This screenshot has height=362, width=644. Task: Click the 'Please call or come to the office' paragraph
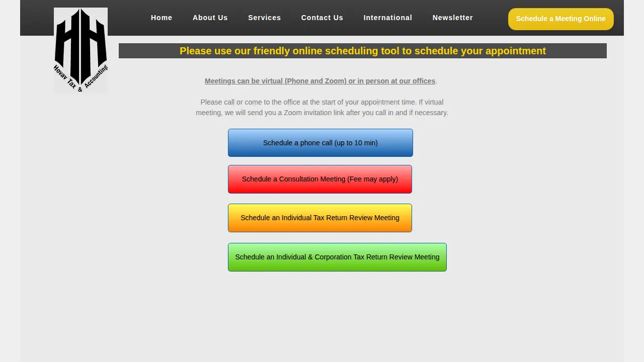click(x=322, y=107)
